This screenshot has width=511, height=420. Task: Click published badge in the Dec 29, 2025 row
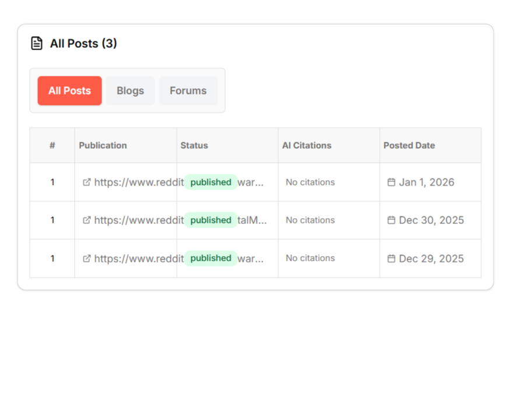coord(211,258)
